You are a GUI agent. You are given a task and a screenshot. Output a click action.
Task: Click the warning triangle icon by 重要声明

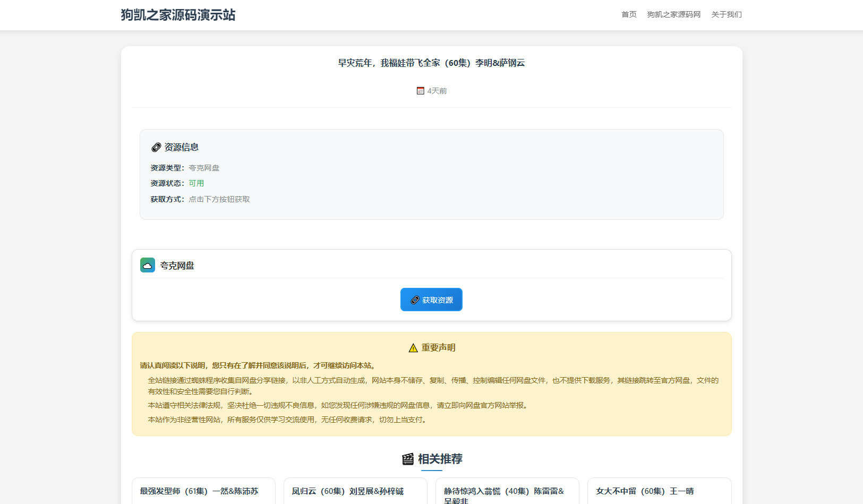tap(413, 348)
